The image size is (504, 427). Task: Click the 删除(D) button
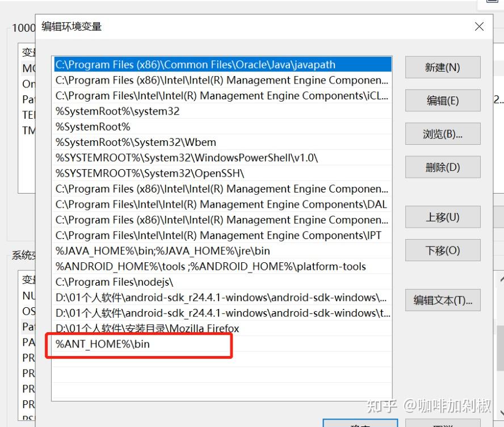coord(442,167)
